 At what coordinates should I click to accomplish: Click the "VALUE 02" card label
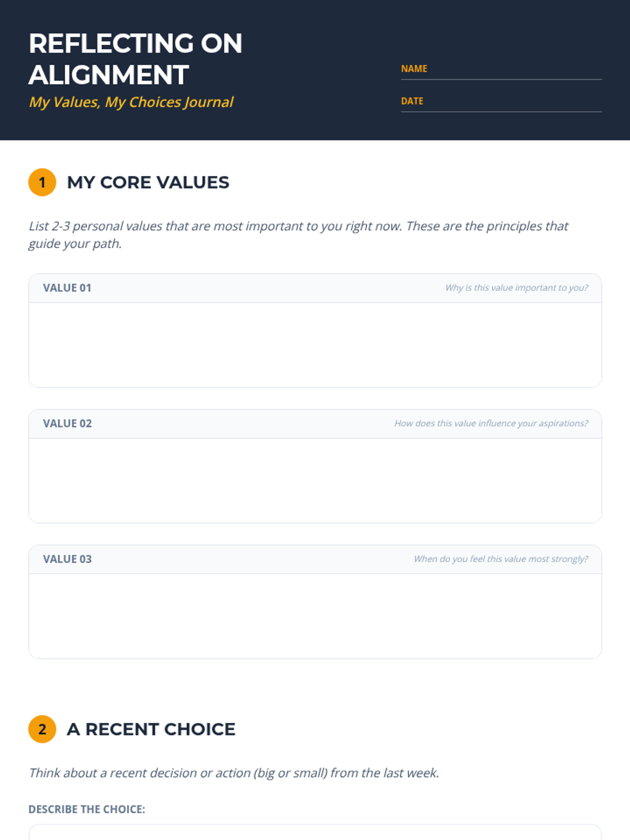coord(67,423)
